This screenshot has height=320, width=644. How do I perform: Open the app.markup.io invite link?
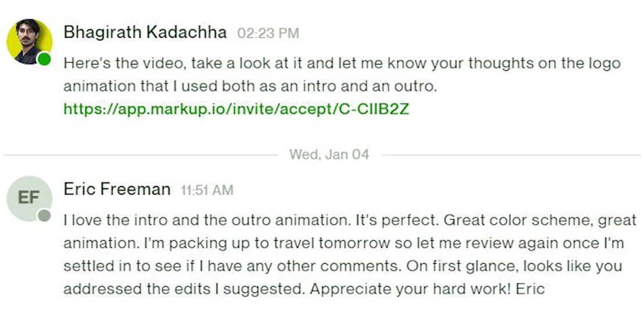tap(236, 109)
